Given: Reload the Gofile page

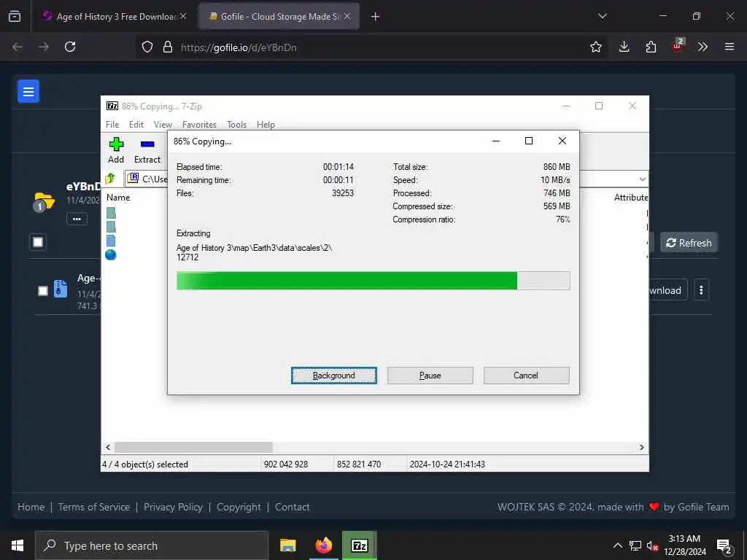Looking at the screenshot, I should [x=70, y=47].
